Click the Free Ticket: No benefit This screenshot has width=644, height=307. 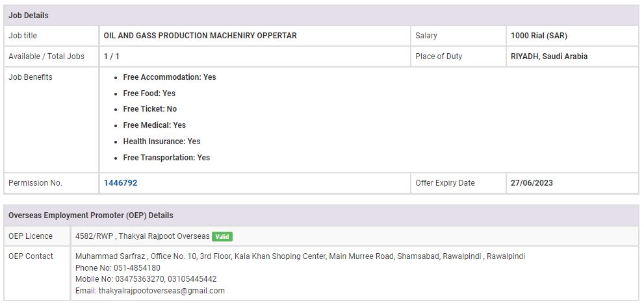(149, 109)
